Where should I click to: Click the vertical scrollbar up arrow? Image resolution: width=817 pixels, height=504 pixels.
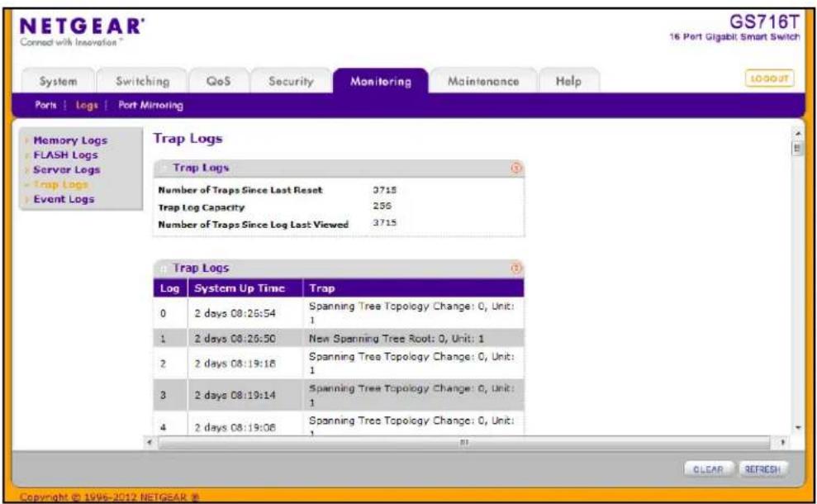pos(797,134)
